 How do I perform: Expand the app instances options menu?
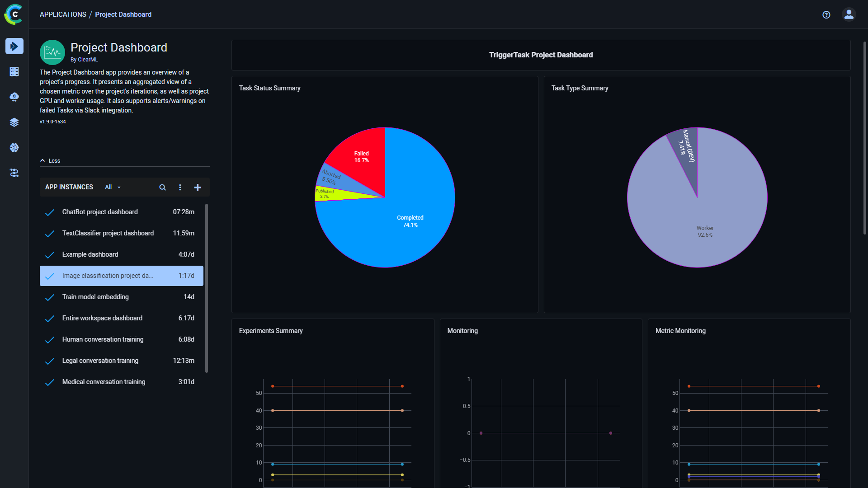point(179,187)
